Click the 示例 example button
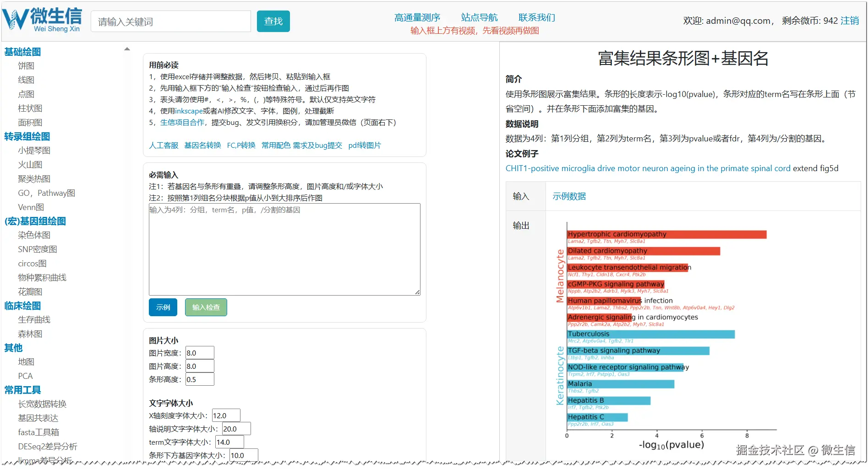The image size is (868, 469). pos(163,307)
